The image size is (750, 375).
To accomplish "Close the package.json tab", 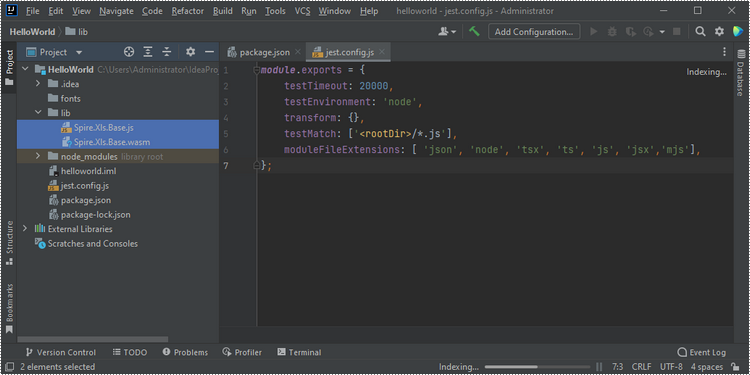I will point(298,52).
